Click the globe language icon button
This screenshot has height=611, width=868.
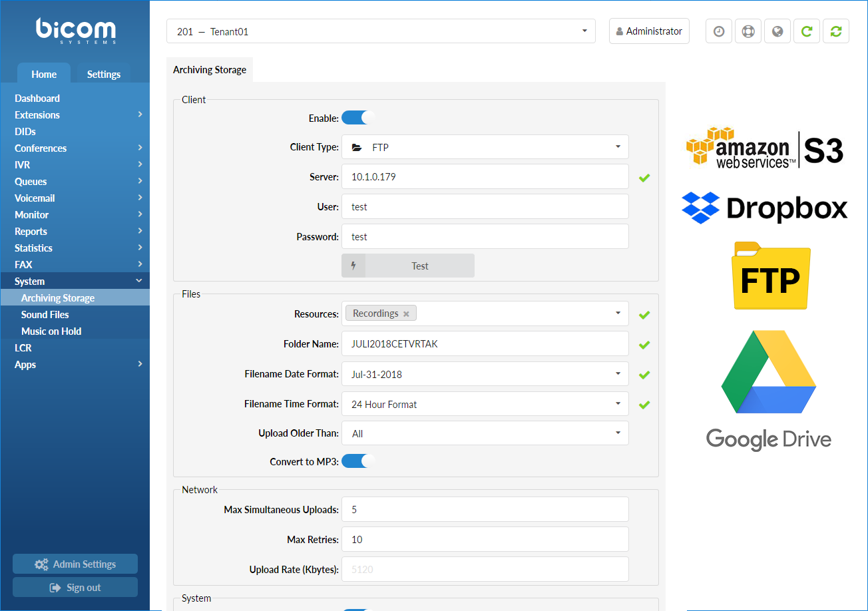(x=777, y=31)
